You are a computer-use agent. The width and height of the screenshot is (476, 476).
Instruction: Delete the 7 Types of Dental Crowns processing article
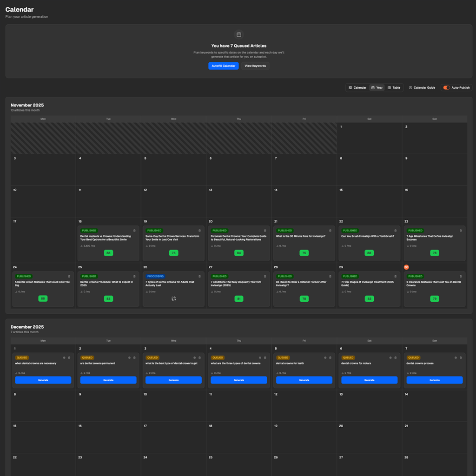[200, 276]
